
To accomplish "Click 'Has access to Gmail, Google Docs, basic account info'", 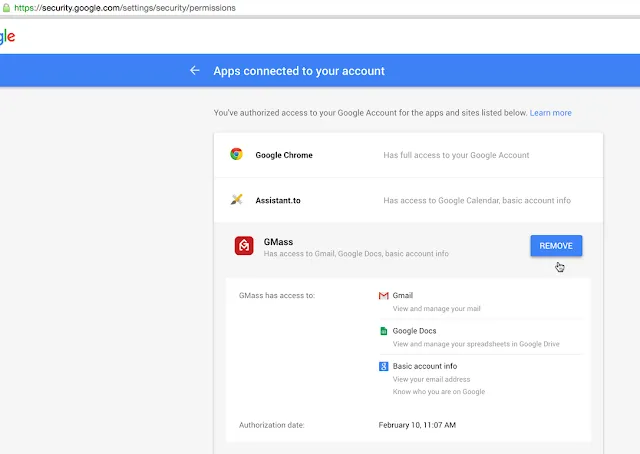I will coord(356,254).
